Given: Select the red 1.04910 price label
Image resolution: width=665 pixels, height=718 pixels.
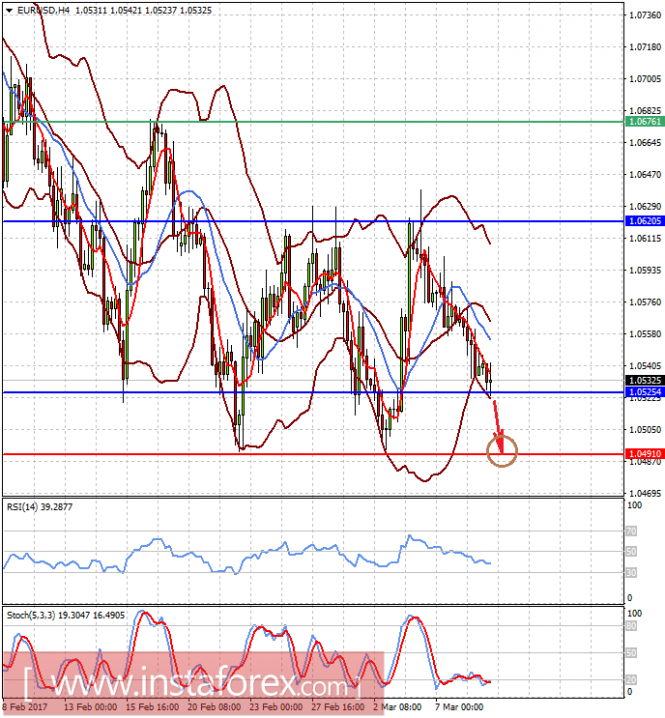Looking at the screenshot, I should (x=644, y=454).
